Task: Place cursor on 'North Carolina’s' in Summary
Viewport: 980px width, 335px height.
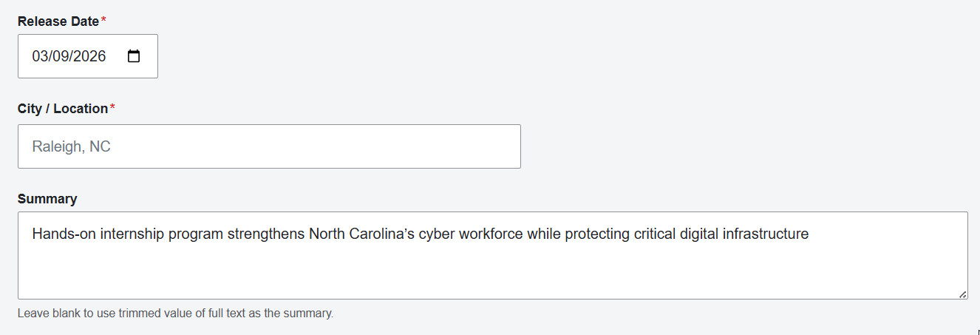Action: coord(361,234)
